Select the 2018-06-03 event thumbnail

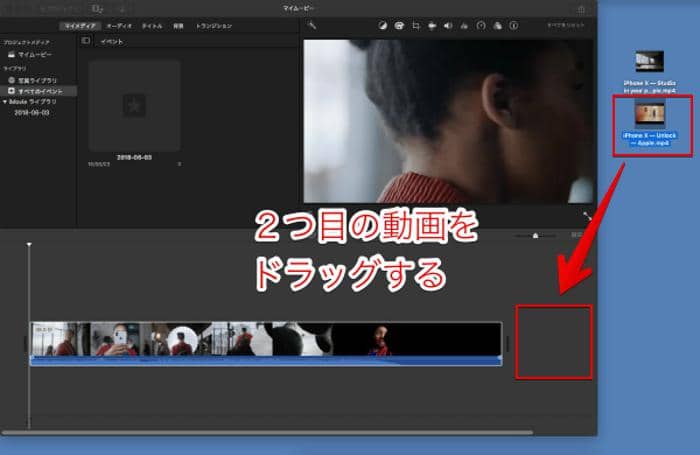[134, 106]
